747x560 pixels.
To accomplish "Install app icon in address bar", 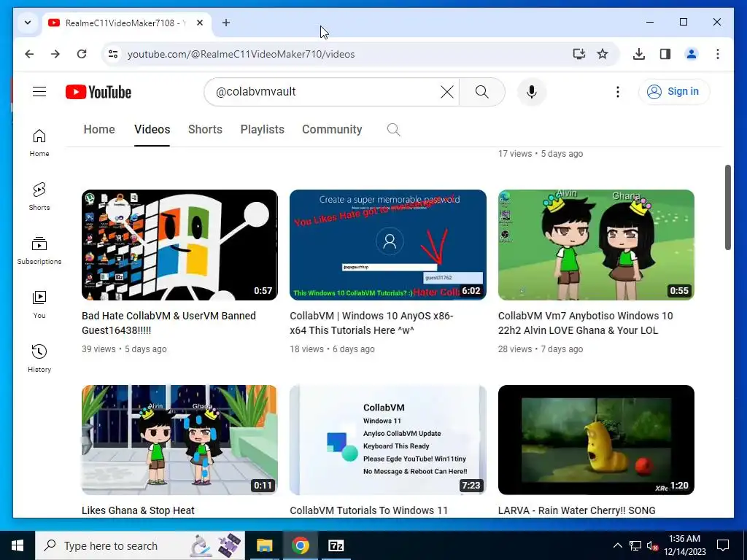I will tap(578, 54).
